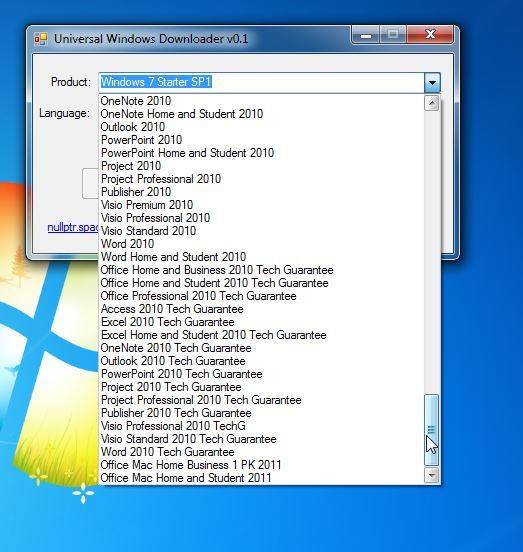
Task: Pick Excel Home and Student 2010 Tech Guarantee
Action: tap(262, 335)
